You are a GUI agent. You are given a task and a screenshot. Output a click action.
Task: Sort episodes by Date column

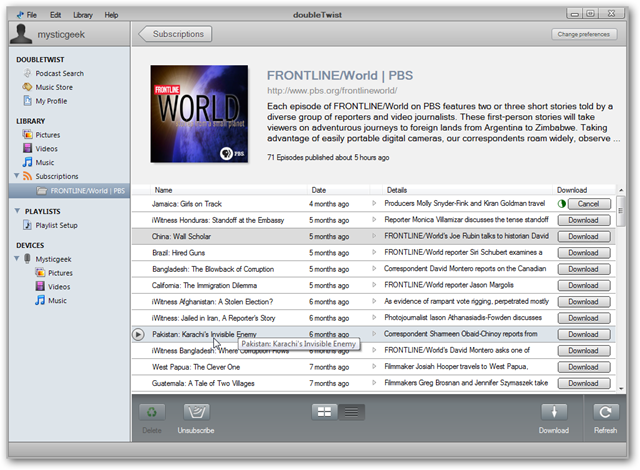339,190
